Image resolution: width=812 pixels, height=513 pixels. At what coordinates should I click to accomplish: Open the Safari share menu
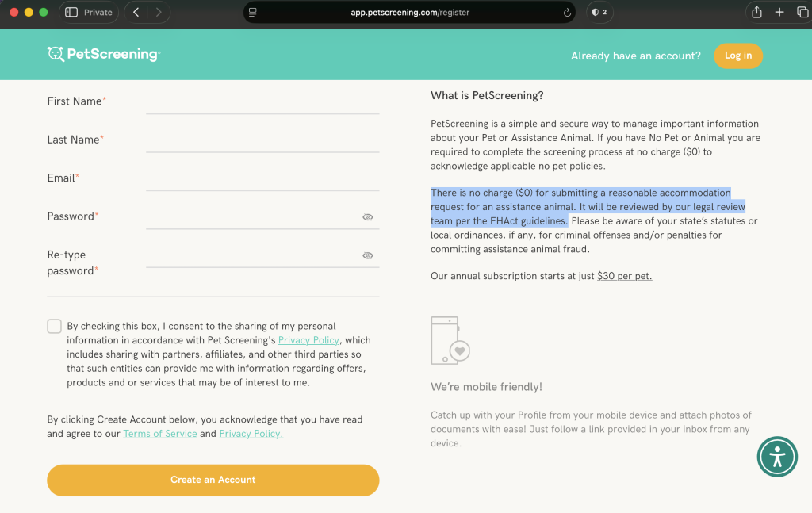(756, 12)
